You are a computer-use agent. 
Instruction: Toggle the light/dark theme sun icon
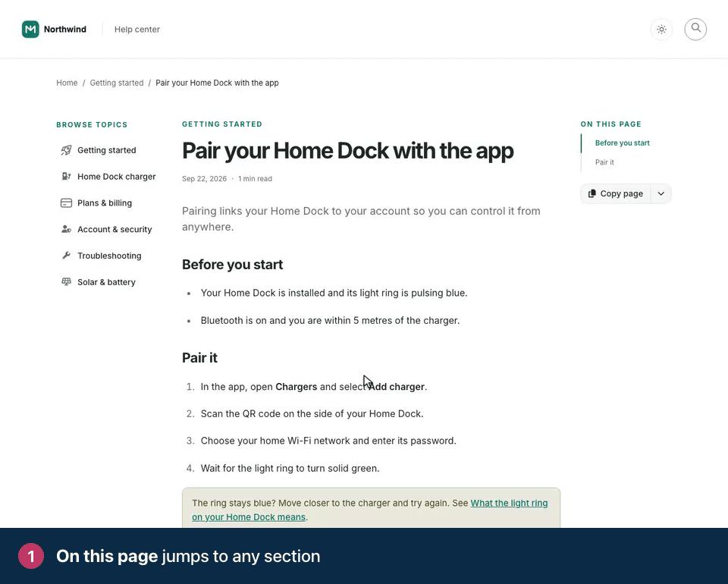coord(661,30)
